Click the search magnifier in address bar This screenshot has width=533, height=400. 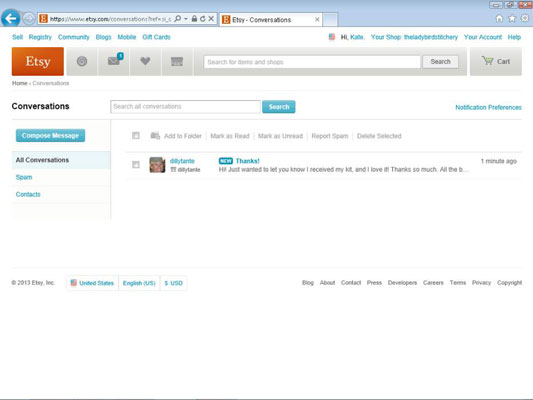tap(177, 19)
